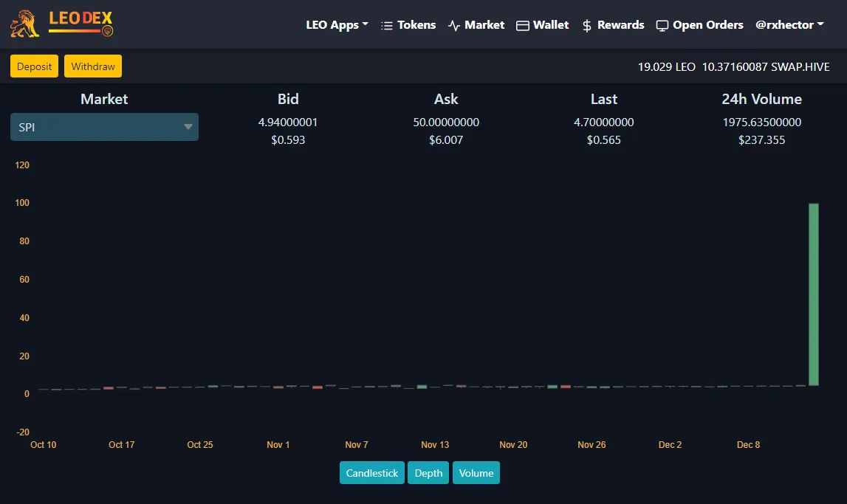Image resolution: width=847 pixels, height=504 pixels.
Task: Click the Market column heading
Action: click(x=104, y=99)
